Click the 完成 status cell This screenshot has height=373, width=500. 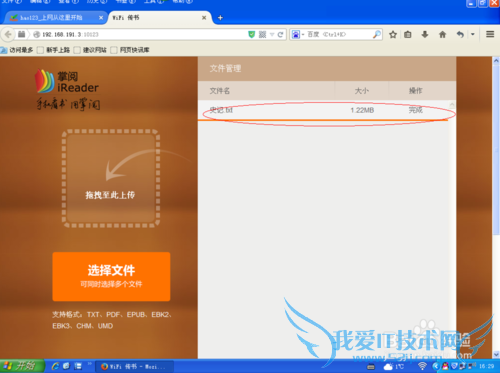[x=416, y=110]
